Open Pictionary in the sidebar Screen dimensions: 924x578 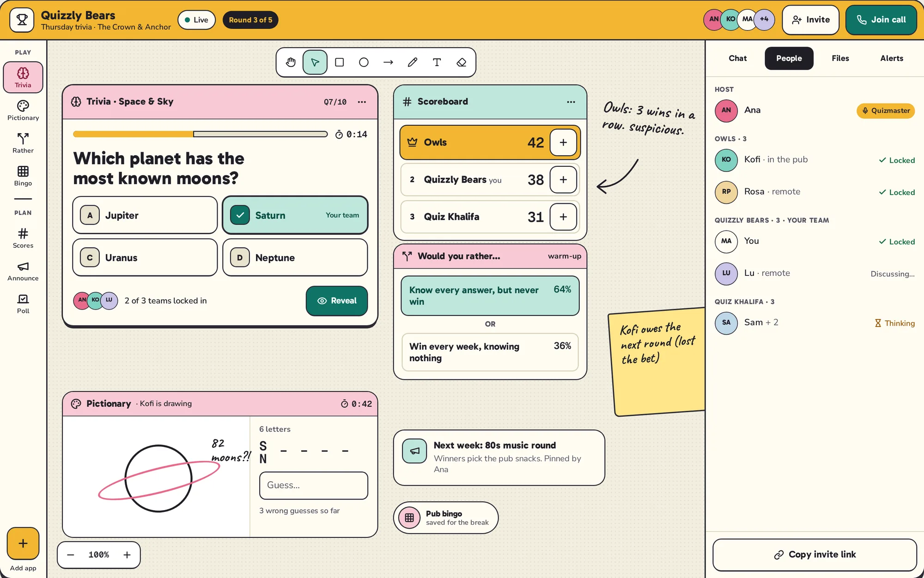[x=23, y=110]
